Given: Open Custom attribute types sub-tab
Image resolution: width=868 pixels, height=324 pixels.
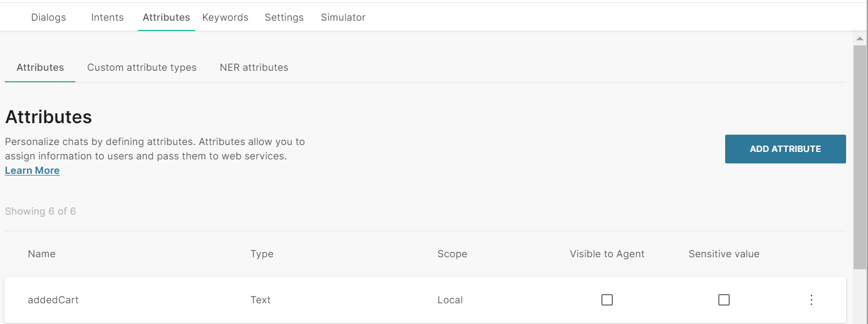Looking at the screenshot, I should (142, 67).
